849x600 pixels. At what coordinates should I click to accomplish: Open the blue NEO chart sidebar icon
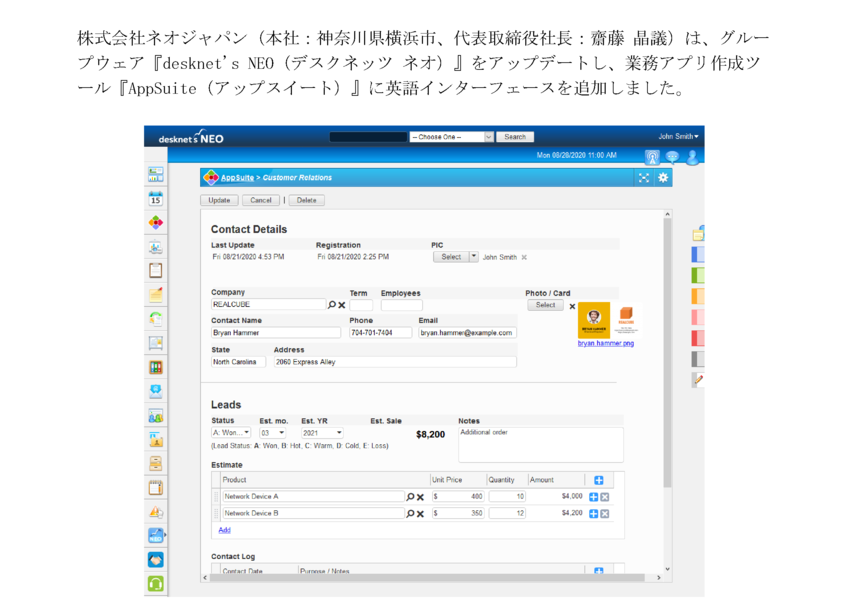156,536
